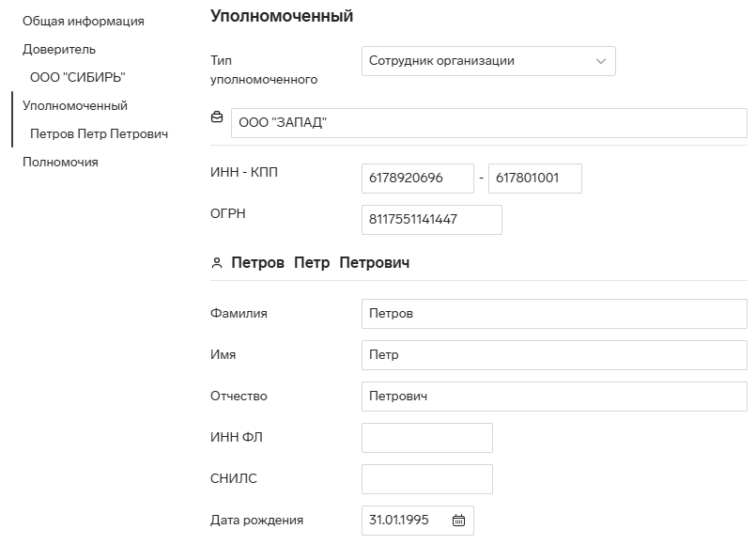Image resolution: width=756 pixels, height=545 pixels.
Task: Go to Общая информация section
Action: 84,22
